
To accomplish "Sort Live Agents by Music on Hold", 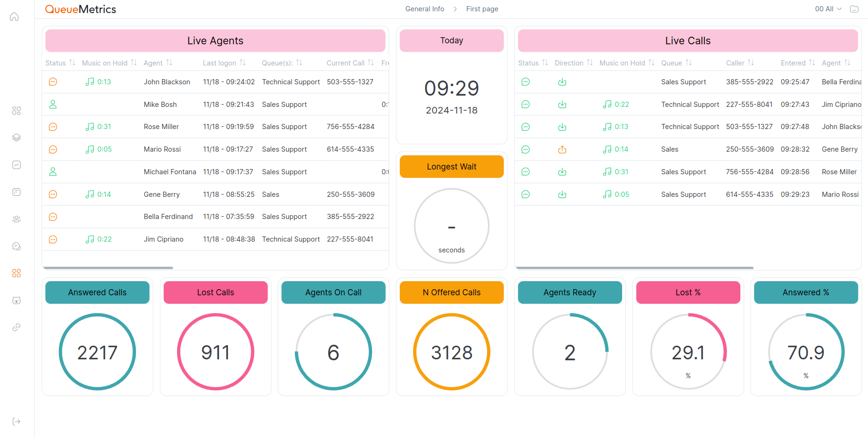I will pos(134,63).
